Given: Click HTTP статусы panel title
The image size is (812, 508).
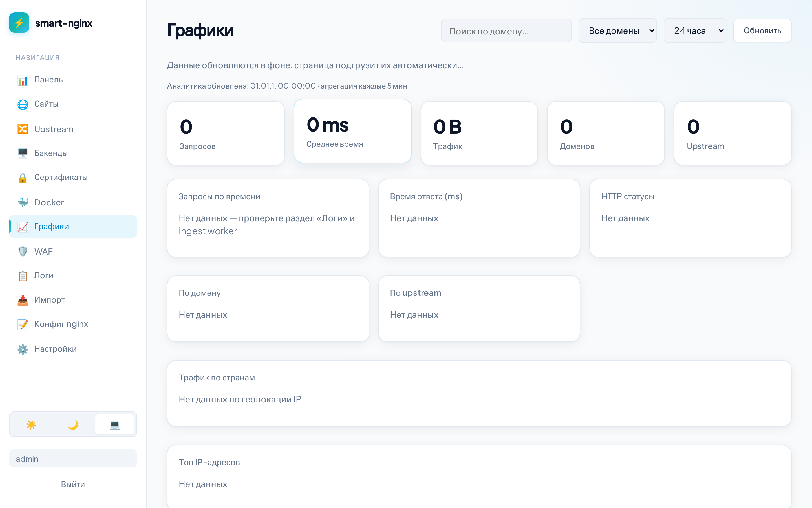Looking at the screenshot, I should pos(628,196).
